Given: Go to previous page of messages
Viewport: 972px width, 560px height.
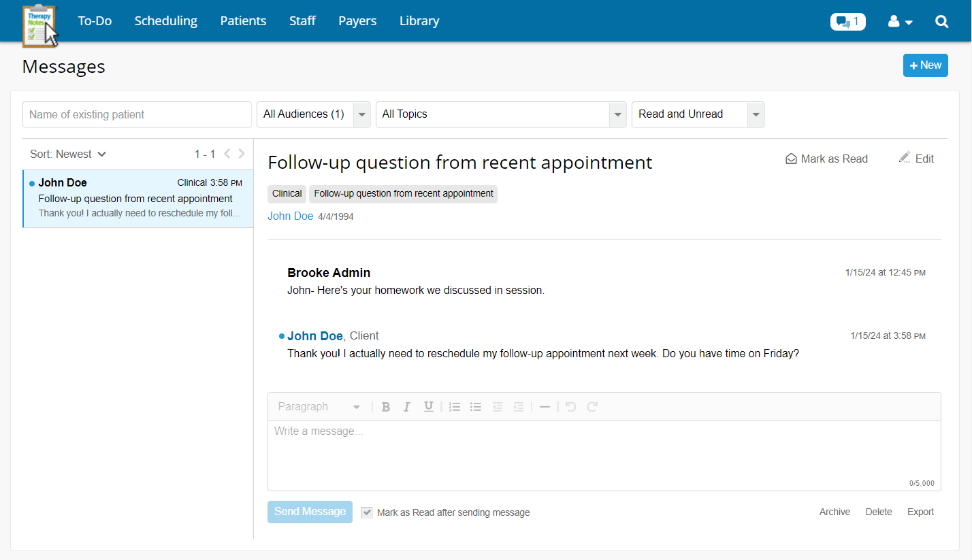Looking at the screenshot, I should point(227,154).
